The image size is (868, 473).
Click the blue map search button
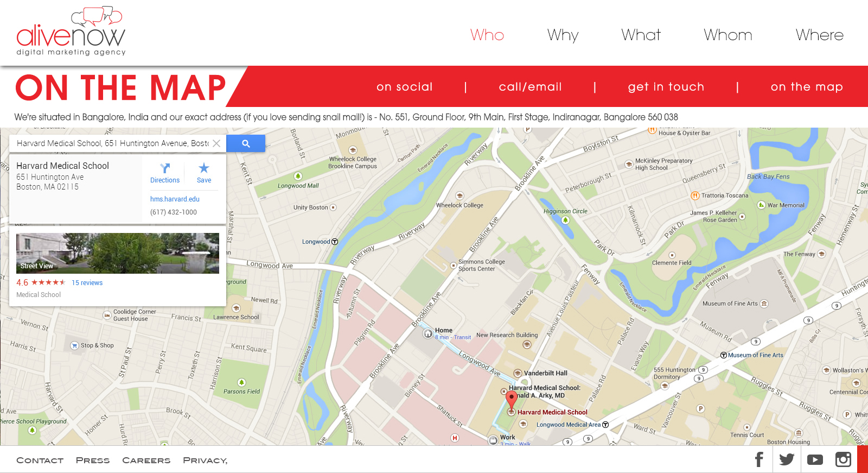[x=246, y=143]
